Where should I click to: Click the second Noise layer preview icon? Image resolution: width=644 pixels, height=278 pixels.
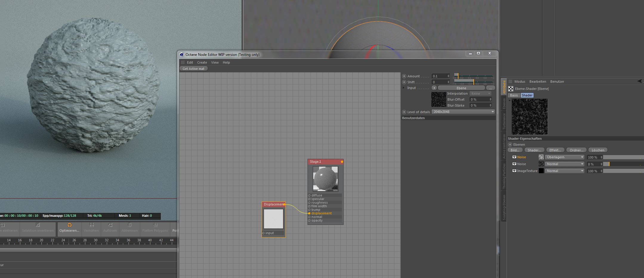coord(541,164)
